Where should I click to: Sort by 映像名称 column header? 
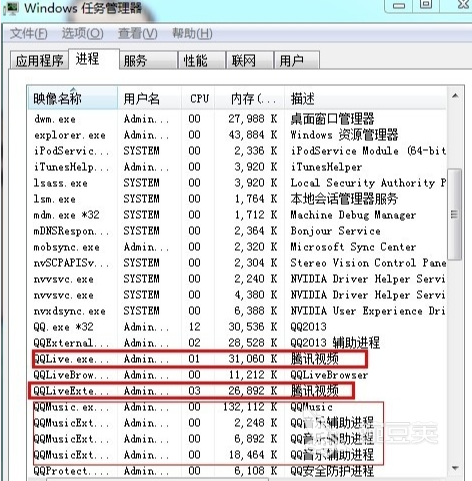coord(73,98)
